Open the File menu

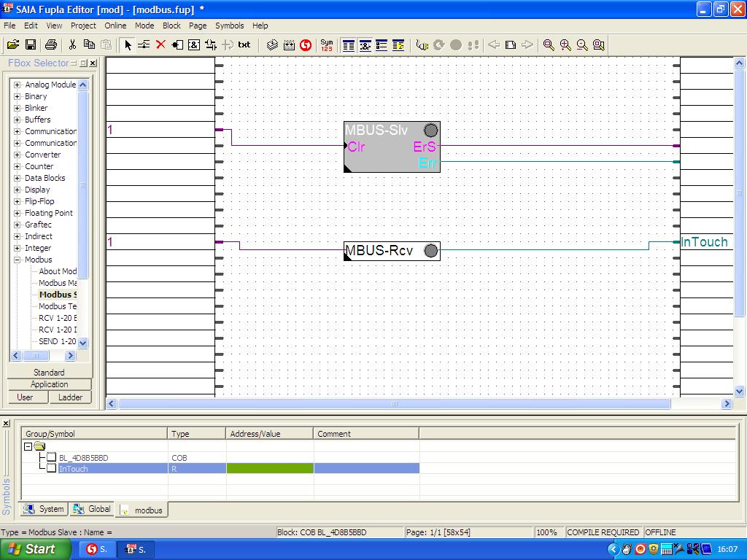9,26
